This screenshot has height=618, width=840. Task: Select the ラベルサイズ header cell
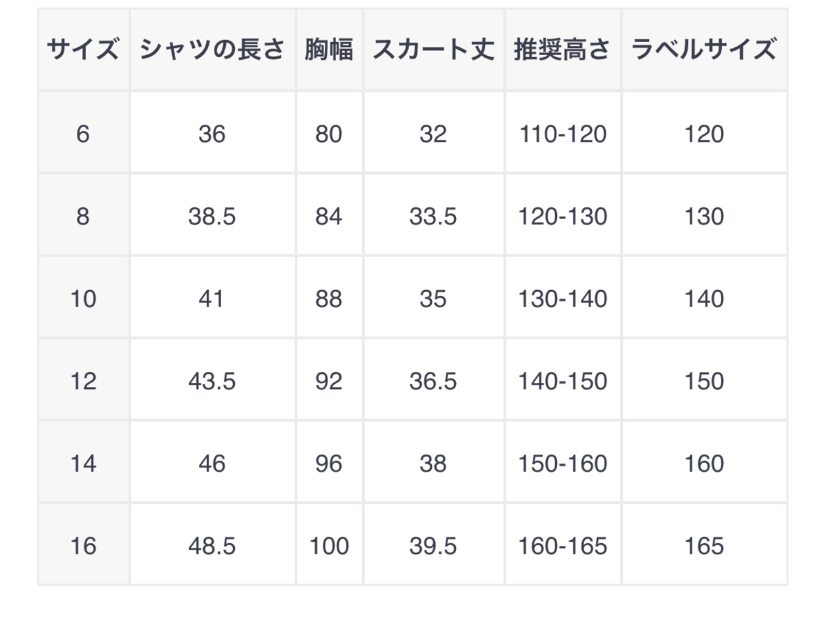tap(704, 49)
